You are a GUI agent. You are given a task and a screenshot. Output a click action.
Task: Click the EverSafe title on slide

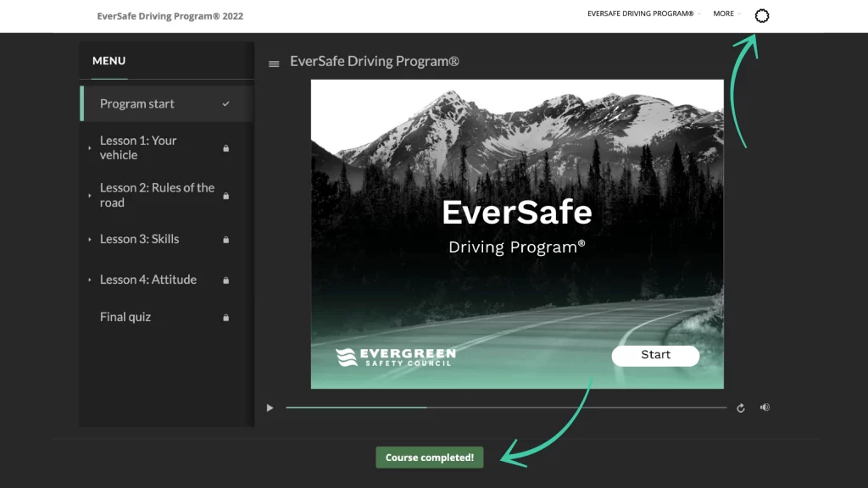click(x=517, y=213)
